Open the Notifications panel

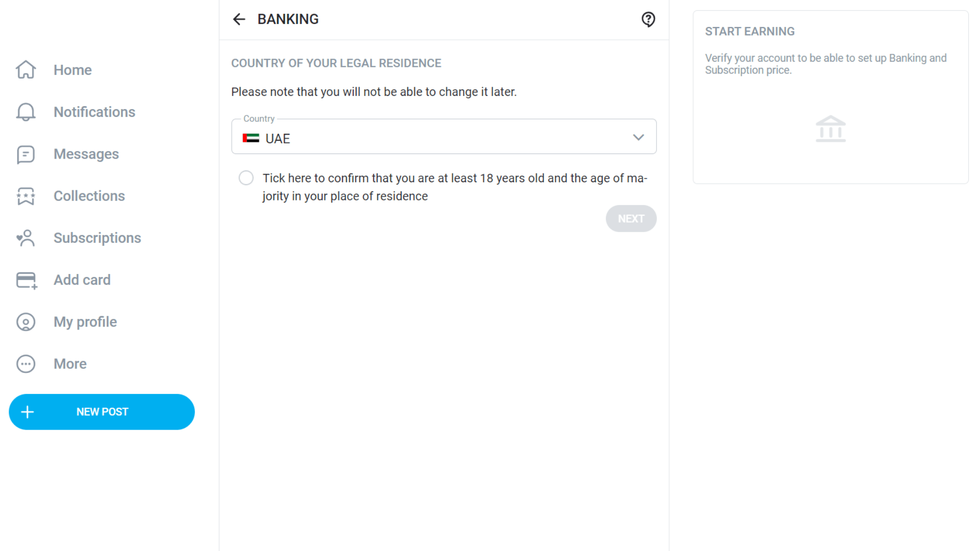click(x=93, y=112)
